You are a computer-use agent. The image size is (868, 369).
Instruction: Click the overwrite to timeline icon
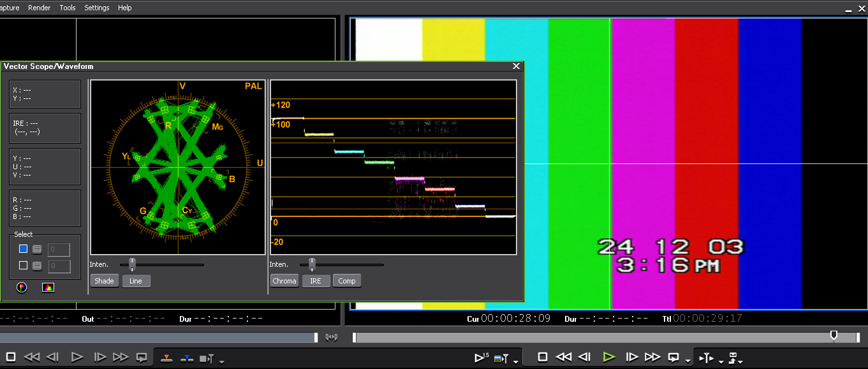(186, 358)
